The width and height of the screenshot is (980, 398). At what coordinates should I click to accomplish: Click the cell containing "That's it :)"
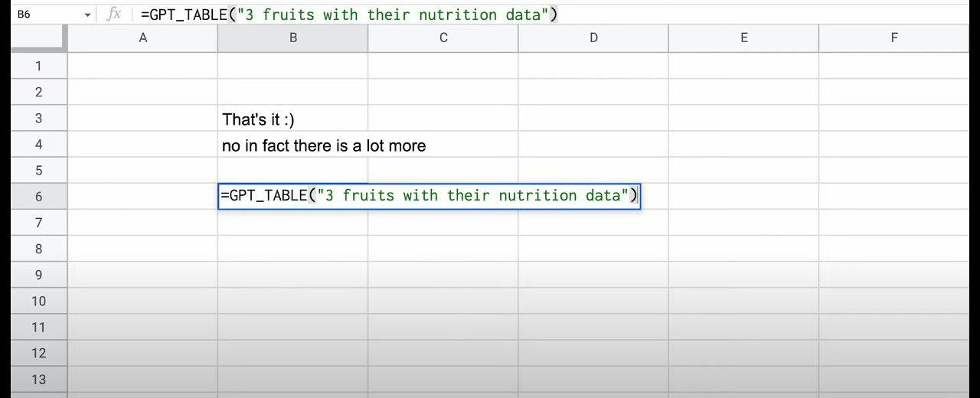pos(258,119)
